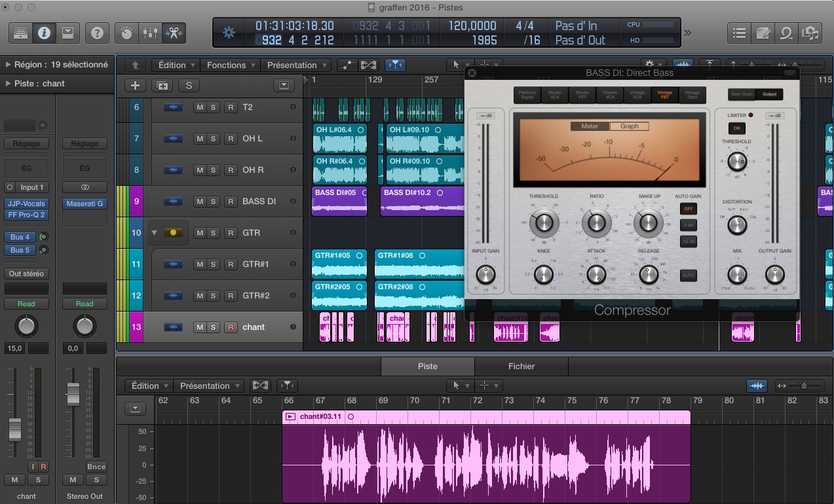
Task: Click the Catch playhead button in tracks area
Action: 396,65
